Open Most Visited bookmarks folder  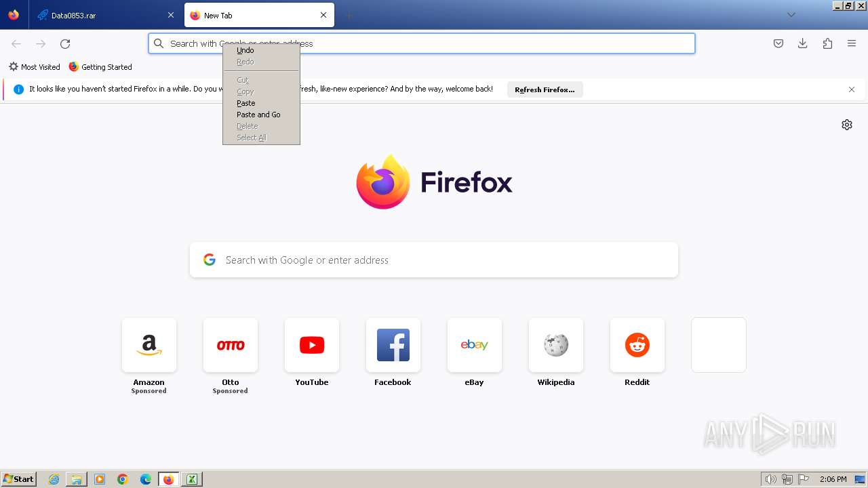coord(34,67)
